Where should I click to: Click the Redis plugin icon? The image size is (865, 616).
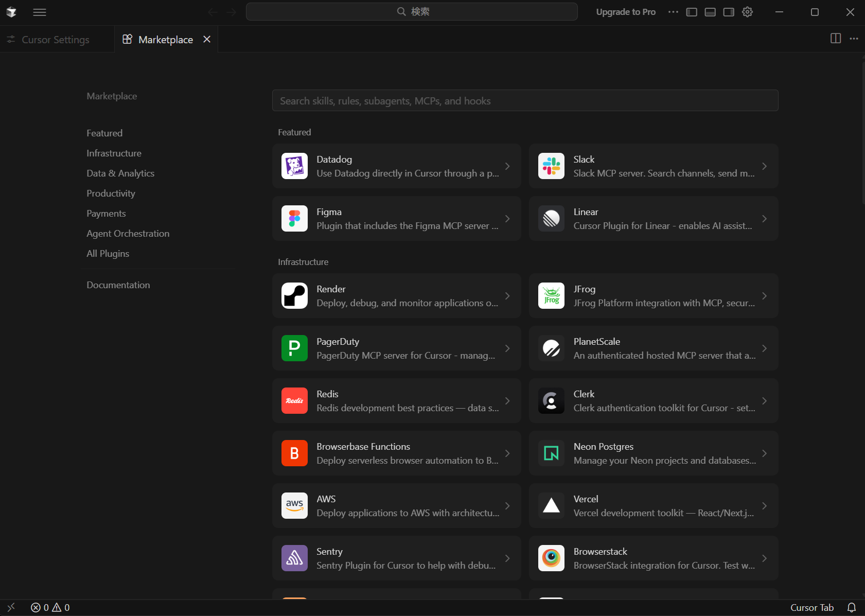pyautogui.click(x=294, y=401)
